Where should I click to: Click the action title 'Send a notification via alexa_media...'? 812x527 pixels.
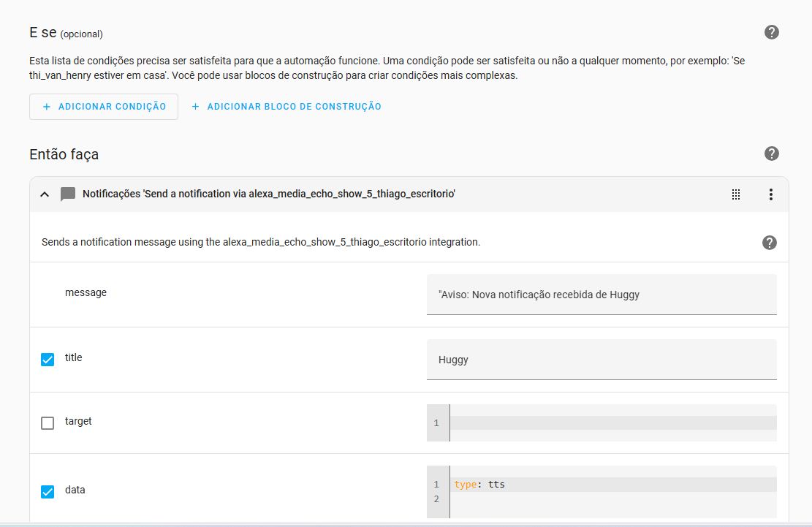click(269, 194)
